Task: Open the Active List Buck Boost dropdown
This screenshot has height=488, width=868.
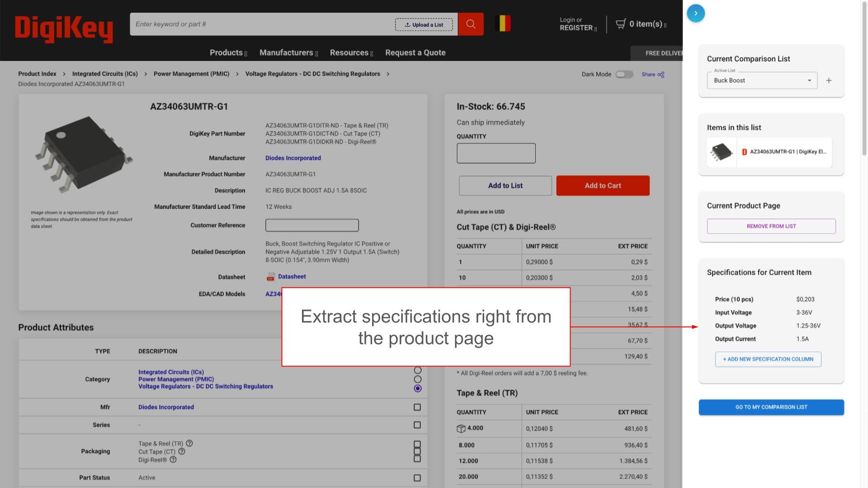Action: coord(762,80)
